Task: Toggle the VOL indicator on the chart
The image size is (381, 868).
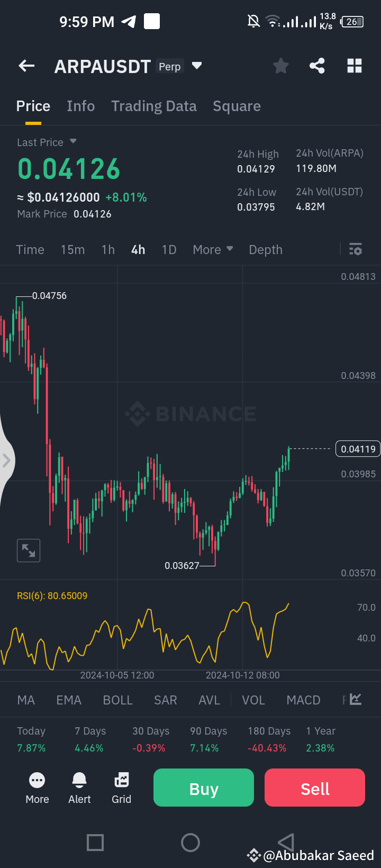Action: [253, 700]
